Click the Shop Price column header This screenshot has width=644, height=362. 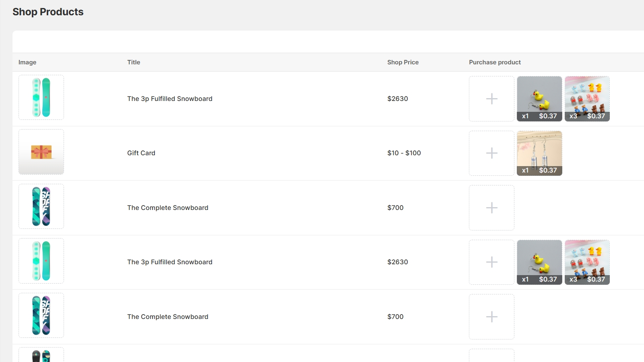click(x=403, y=62)
